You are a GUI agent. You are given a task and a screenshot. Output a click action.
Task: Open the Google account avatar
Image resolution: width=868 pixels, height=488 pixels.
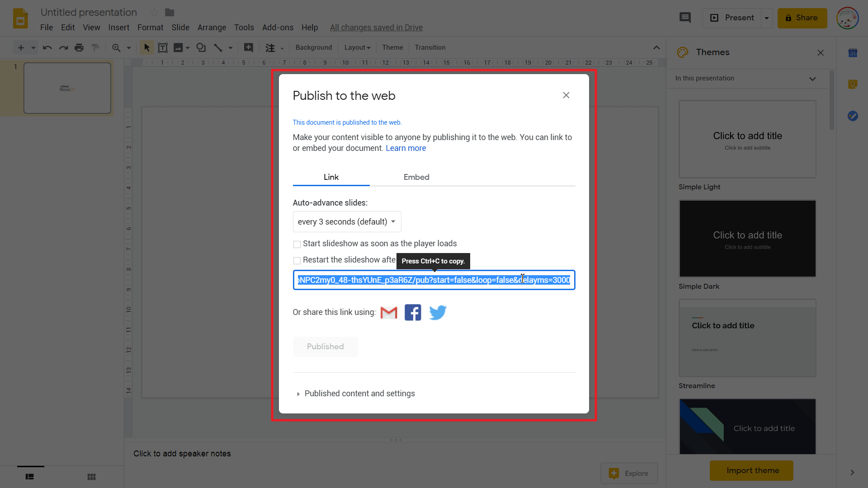click(x=847, y=18)
